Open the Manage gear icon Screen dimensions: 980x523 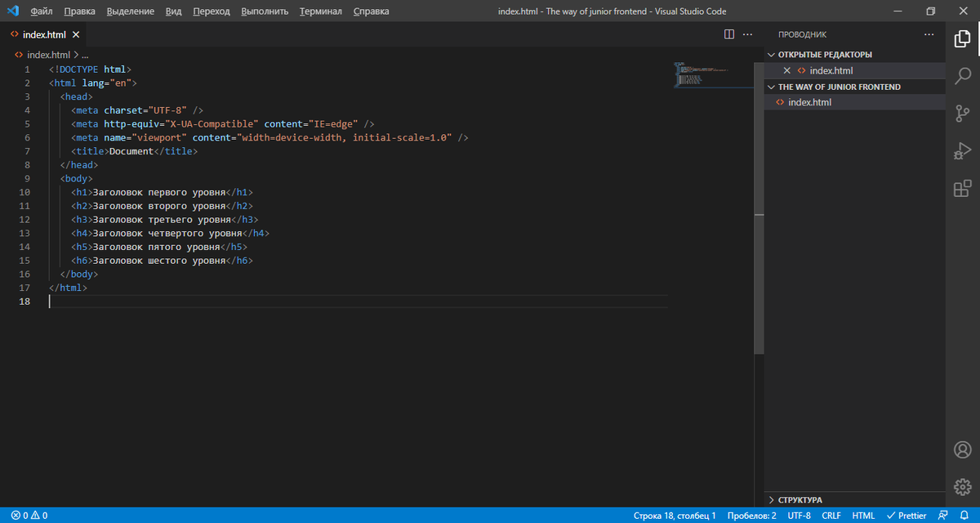(x=962, y=487)
